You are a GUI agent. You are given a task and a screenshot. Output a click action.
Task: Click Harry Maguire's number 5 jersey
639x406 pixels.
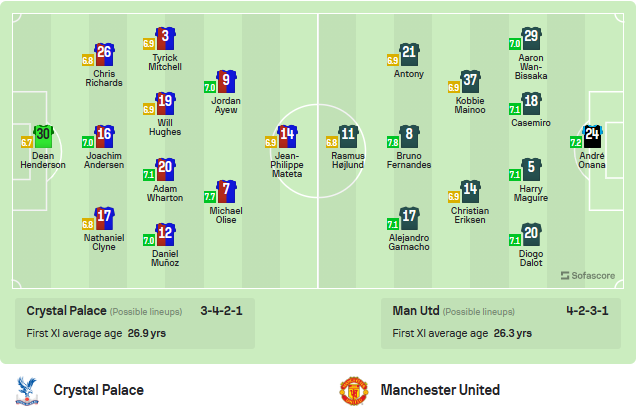pos(531,170)
